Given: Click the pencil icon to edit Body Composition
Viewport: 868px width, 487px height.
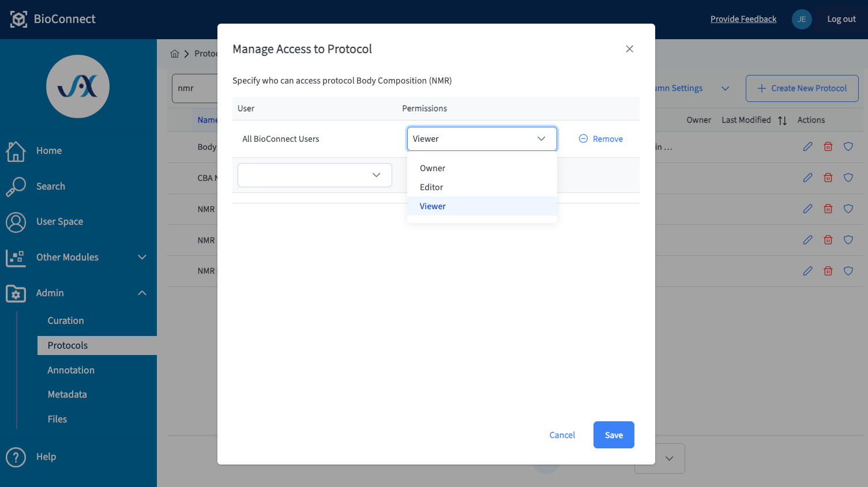Looking at the screenshot, I should coord(807,146).
